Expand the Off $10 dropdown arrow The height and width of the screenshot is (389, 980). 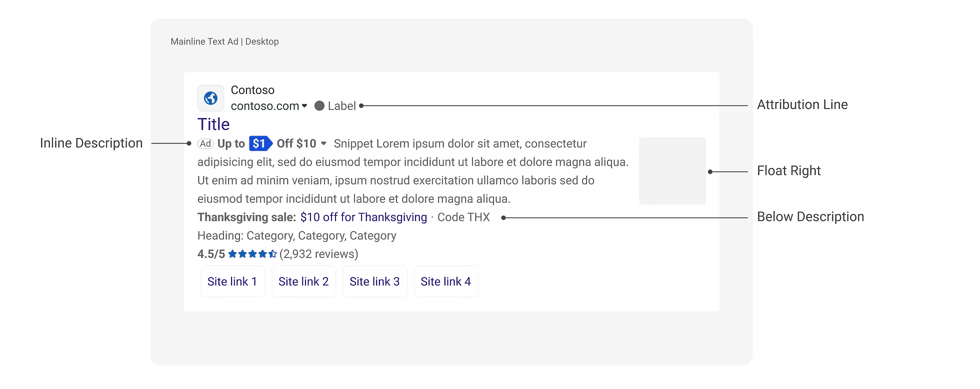click(x=323, y=144)
